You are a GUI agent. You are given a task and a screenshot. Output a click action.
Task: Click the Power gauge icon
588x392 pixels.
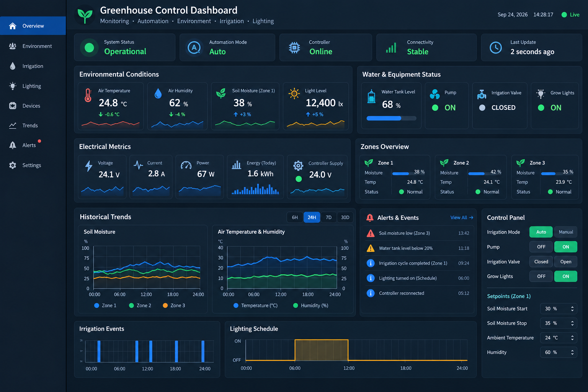pos(186,165)
